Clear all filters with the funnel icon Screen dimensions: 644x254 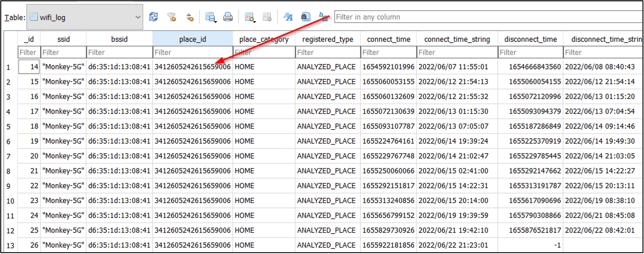tap(172, 17)
